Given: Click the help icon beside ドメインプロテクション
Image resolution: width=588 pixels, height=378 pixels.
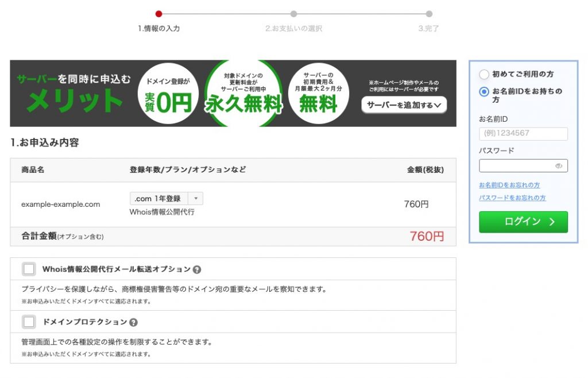Looking at the screenshot, I should point(134,322).
